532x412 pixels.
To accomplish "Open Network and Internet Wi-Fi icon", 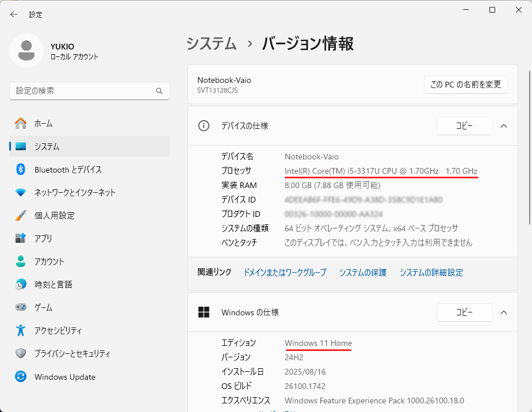I will point(21,192).
